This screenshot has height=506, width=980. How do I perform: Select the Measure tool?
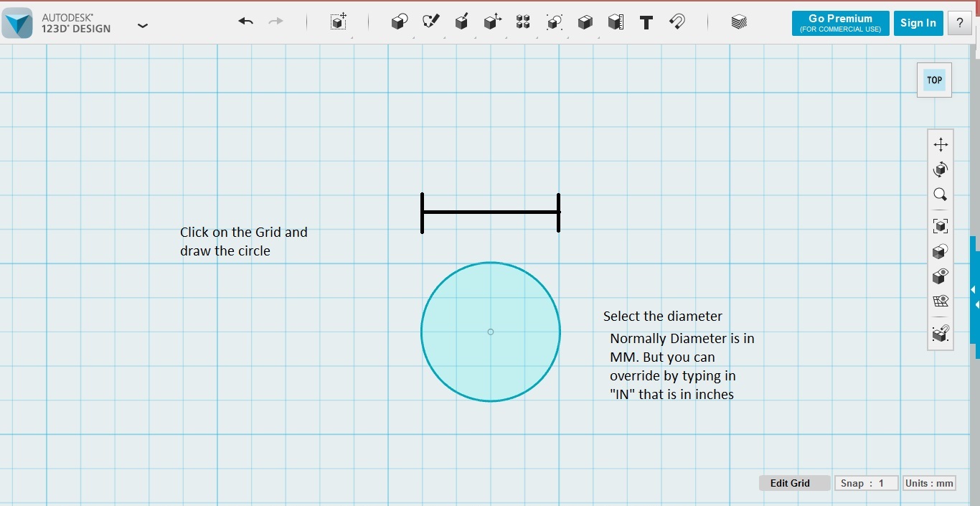pyautogui.click(x=615, y=22)
